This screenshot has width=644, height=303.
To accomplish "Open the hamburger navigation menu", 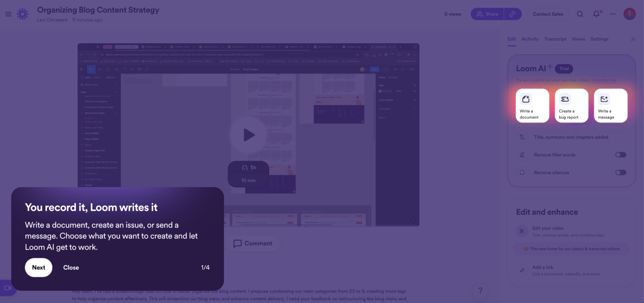I will 8,14.
